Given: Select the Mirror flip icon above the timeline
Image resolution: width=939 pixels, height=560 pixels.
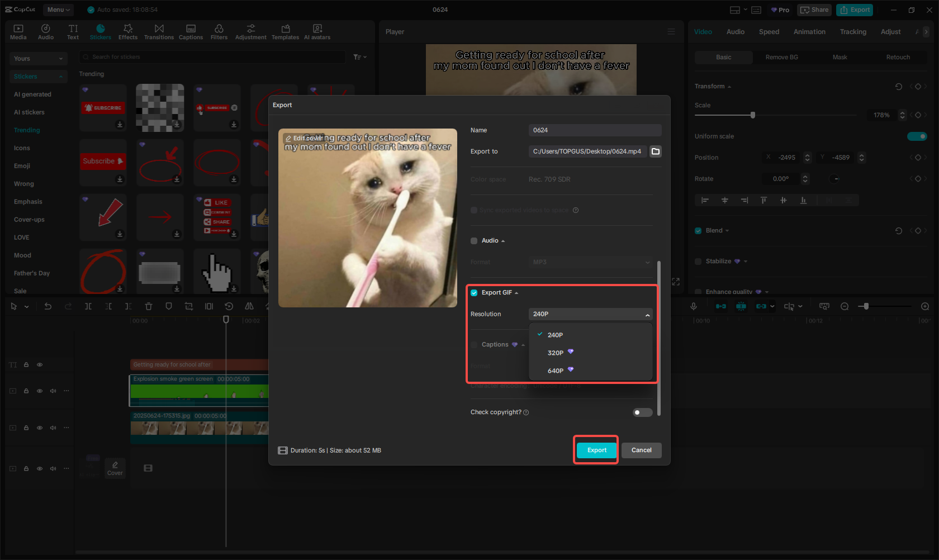Looking at the screenshot, I should [x=248, y=306].
